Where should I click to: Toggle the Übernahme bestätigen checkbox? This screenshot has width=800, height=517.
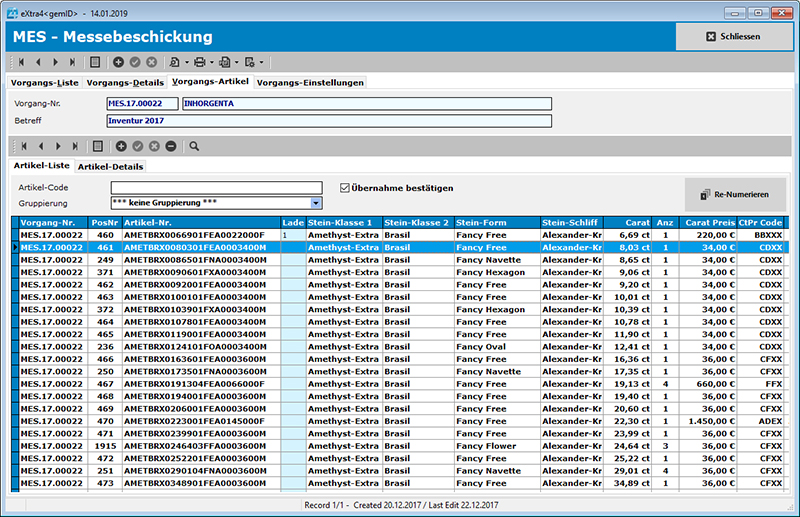pyautogui.click(x=345, y=187)
